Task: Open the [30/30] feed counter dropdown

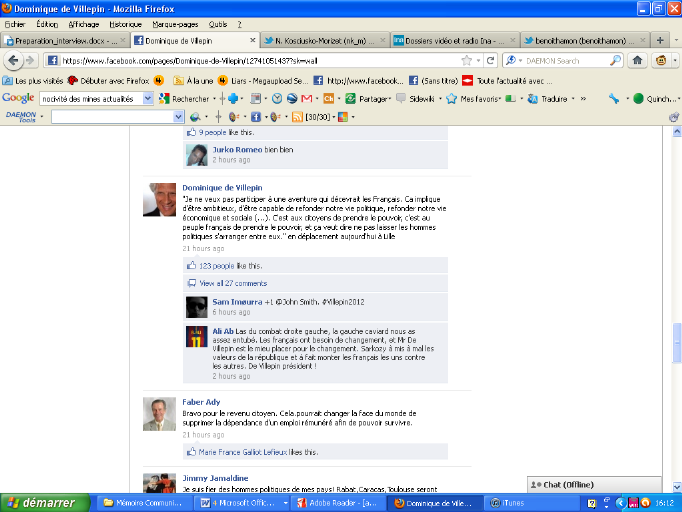Action: coord(334,117)
